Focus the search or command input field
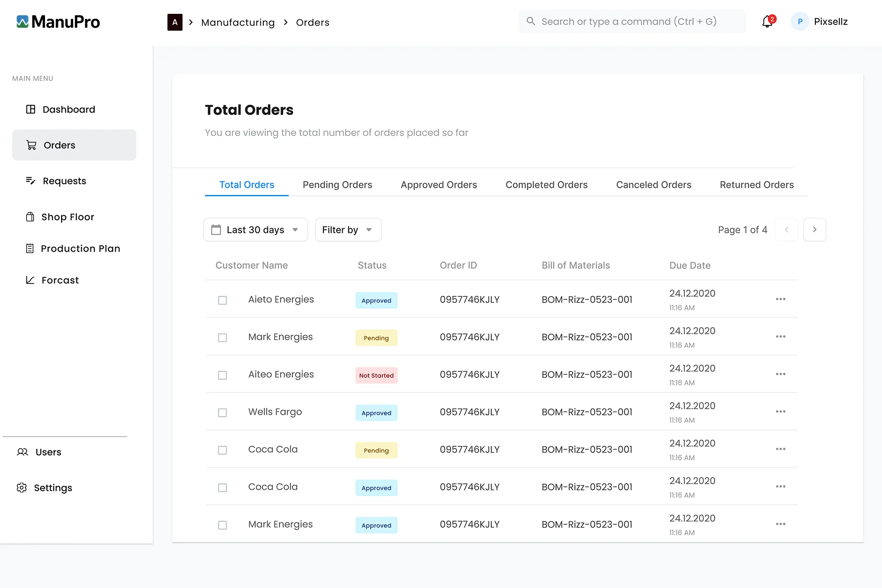The height and width of the screenshot is (588, 882). (632, 22)
